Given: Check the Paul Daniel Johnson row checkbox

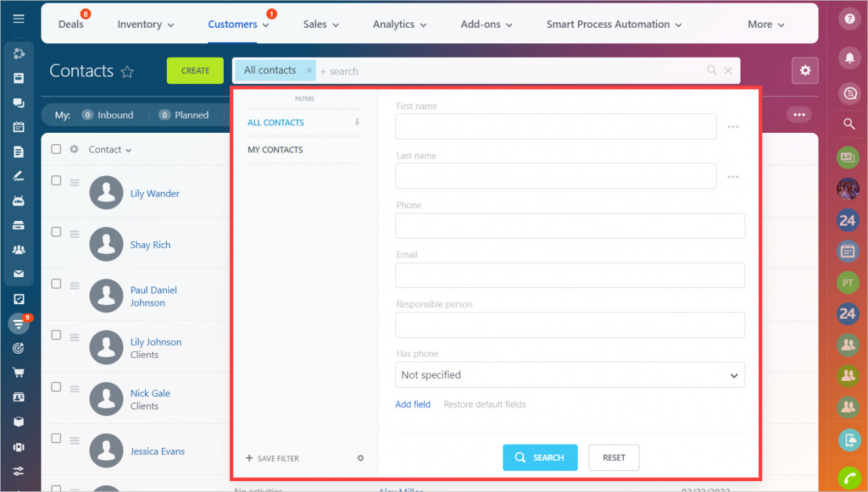Looking at the screenshot, I should coord(56,284).
